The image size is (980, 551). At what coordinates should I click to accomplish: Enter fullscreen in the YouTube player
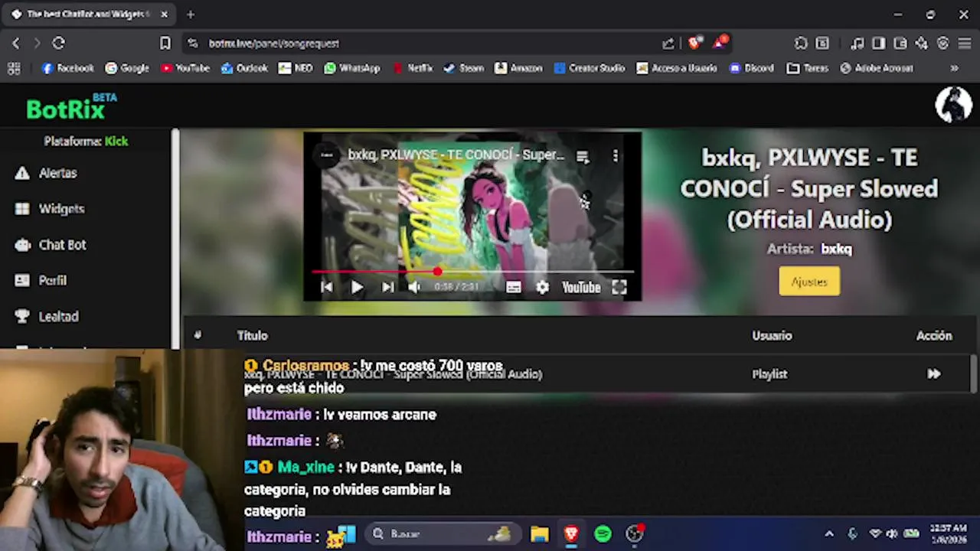coord(619,287)
